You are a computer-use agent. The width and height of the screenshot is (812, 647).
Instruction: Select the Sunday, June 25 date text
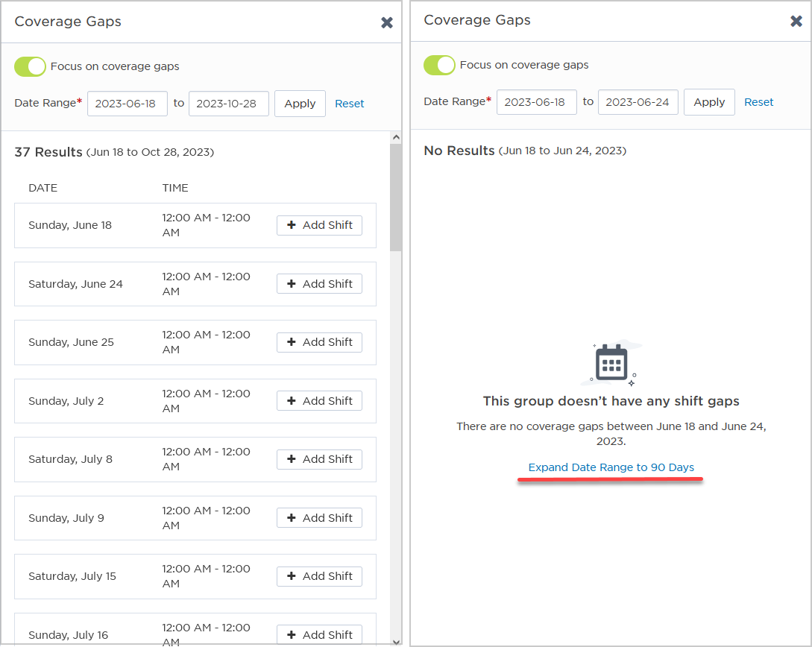(71, 342)
